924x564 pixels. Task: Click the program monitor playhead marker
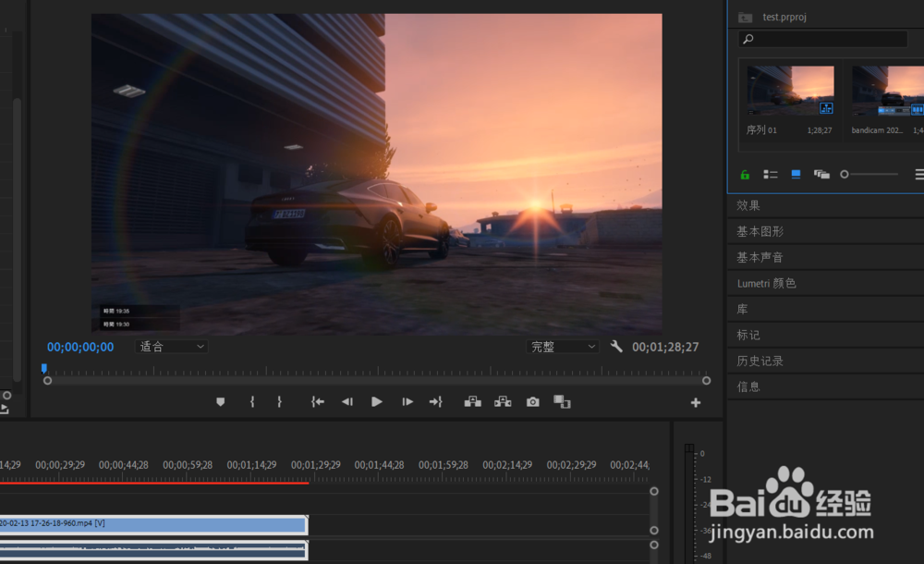[x=44, y=369]
